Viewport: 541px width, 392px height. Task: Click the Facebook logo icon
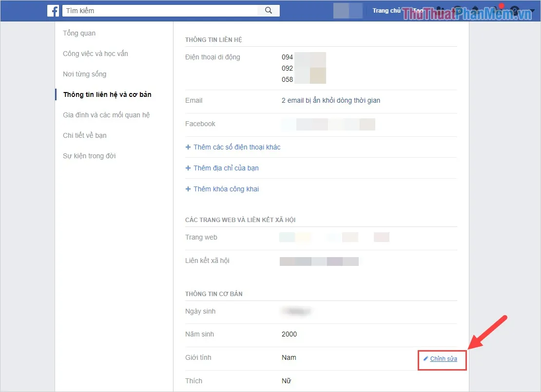[53, 11]
